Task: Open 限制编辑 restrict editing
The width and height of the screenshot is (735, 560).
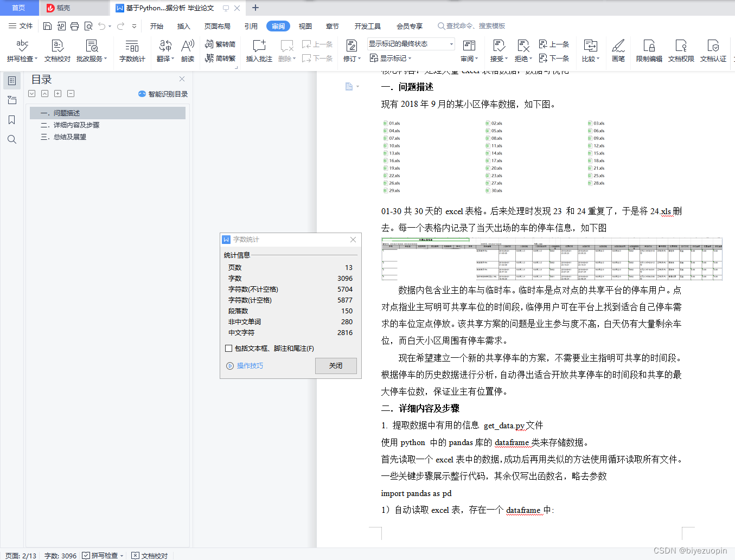Action: click(649, 52)
